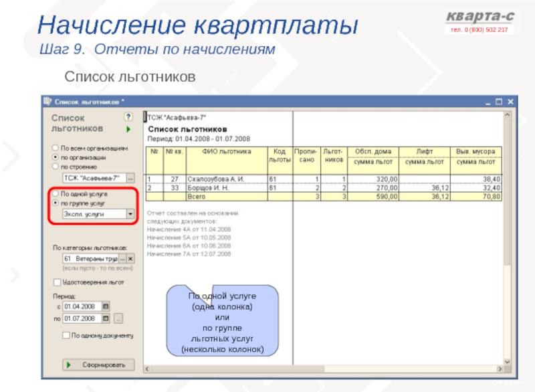Click the Сформировать button
The image size is (535, 392).
click(x=98, y=365)
